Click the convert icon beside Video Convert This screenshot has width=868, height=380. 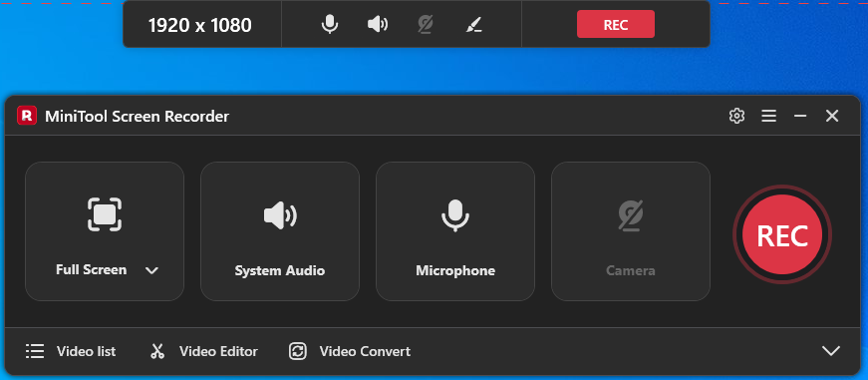298,351
